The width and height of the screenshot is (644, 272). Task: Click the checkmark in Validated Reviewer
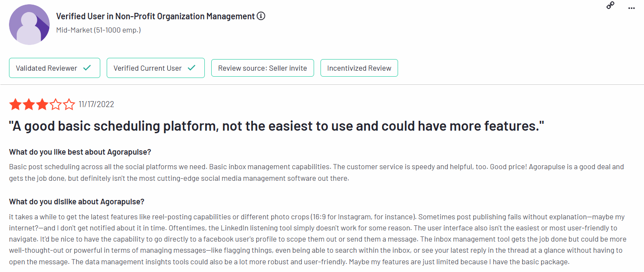point(87,68)
